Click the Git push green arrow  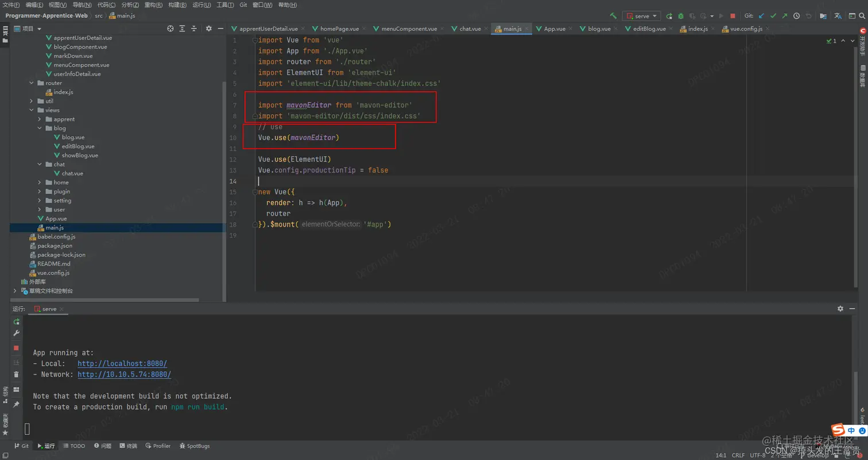tap(785, 16)
